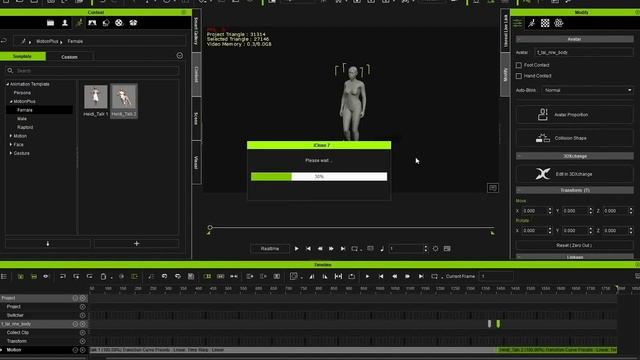Viewport: 640px width, 360px height.
Task: Open the Scene content category icon
Action: pos(92,23)
